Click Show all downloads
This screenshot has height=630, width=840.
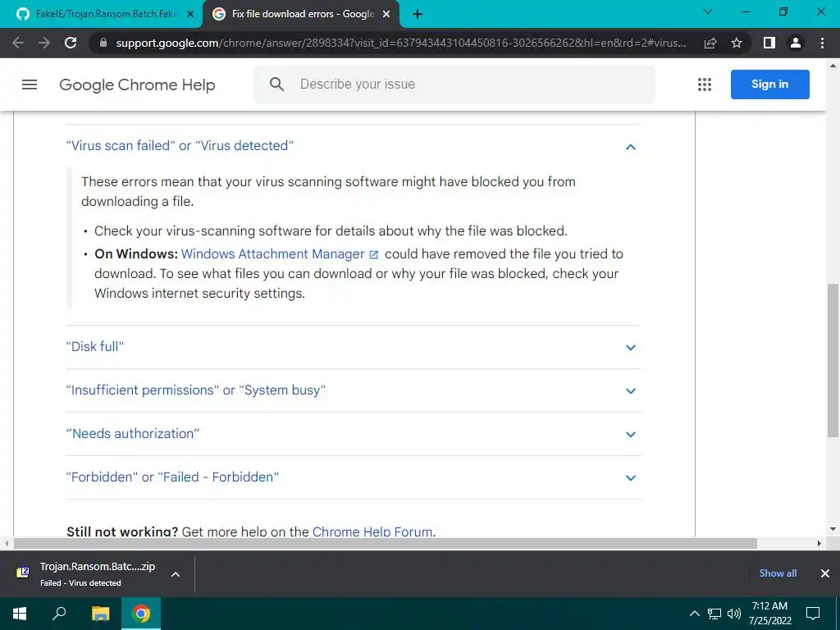coord(778,573)
